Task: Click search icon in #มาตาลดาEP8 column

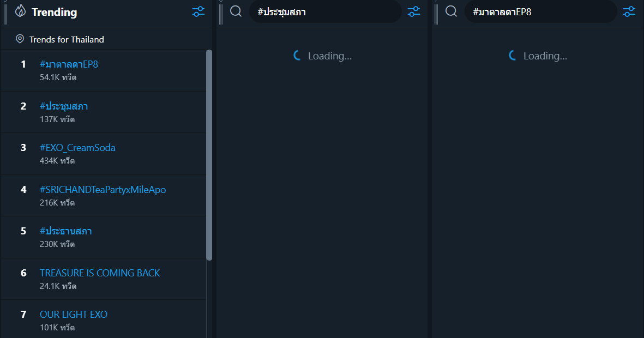Action: point(451,11)
